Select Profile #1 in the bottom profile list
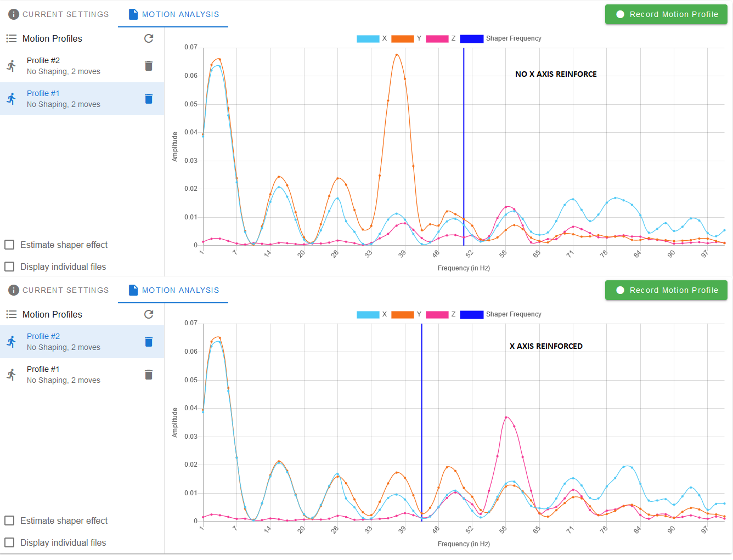 point(82,375)
